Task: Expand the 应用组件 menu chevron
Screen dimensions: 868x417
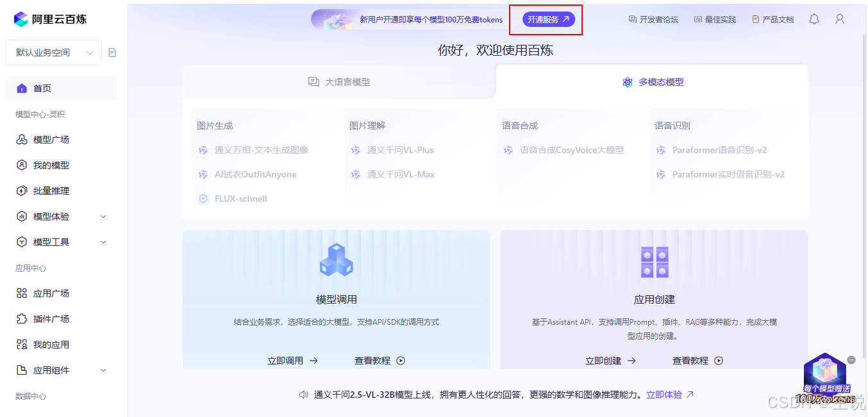Action: click(103, 370)
